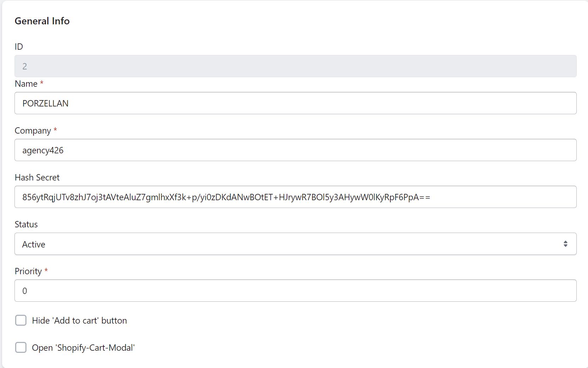The image size is (588, 368).
Task: Click the red required asterisk beside Name
Action: 42,83
